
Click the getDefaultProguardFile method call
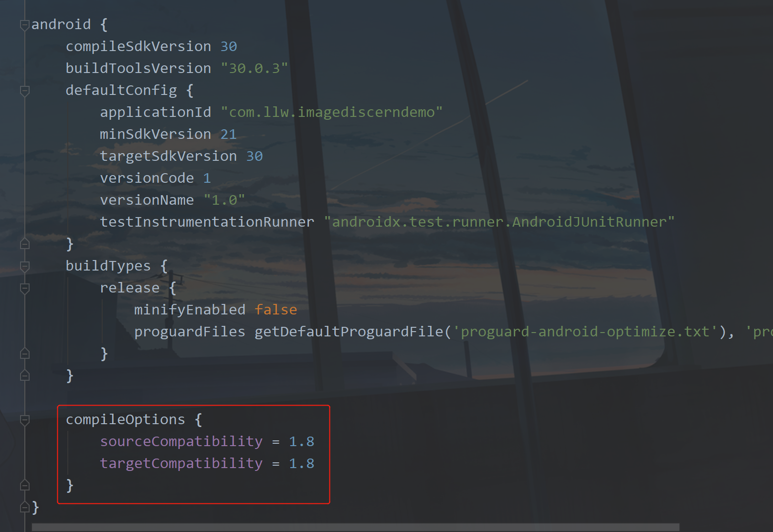click(x=349, y=332)
